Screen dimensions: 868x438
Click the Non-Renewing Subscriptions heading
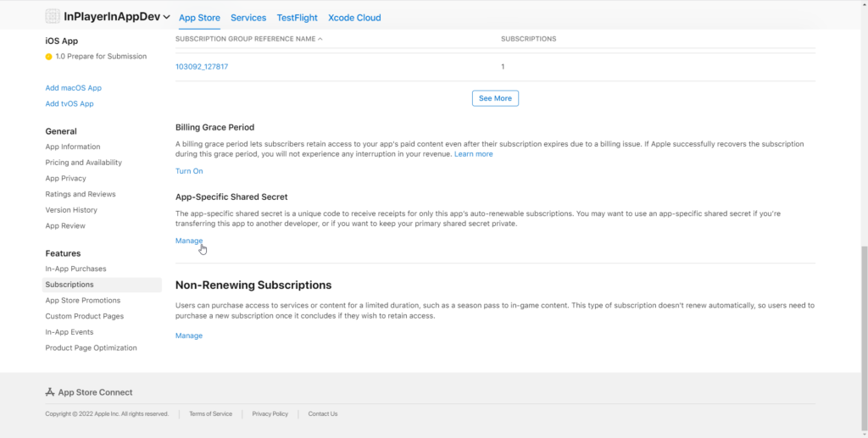[253, 286]
